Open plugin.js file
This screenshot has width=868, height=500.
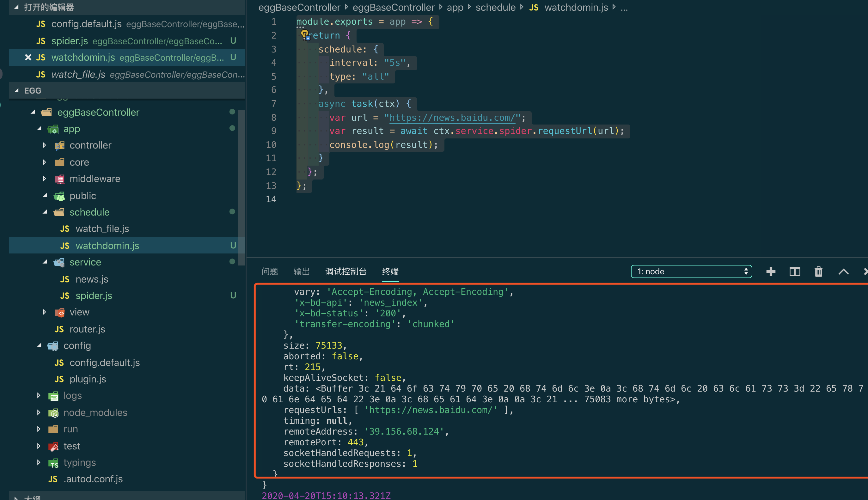point(88,379)
